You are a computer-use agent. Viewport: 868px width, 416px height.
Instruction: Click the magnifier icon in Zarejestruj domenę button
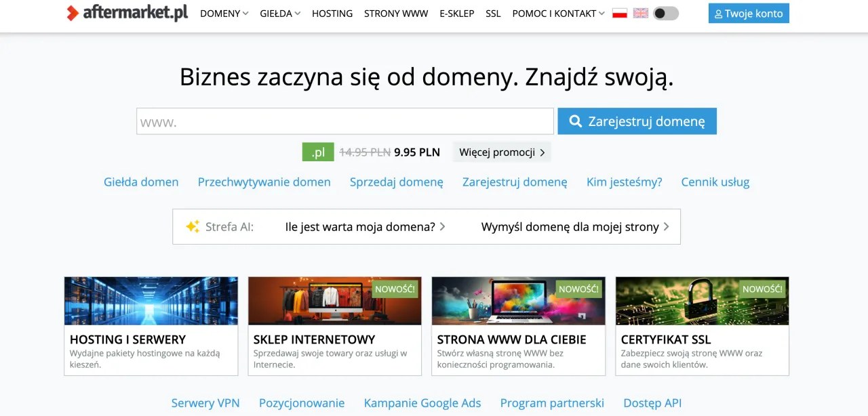coord(576,121)
